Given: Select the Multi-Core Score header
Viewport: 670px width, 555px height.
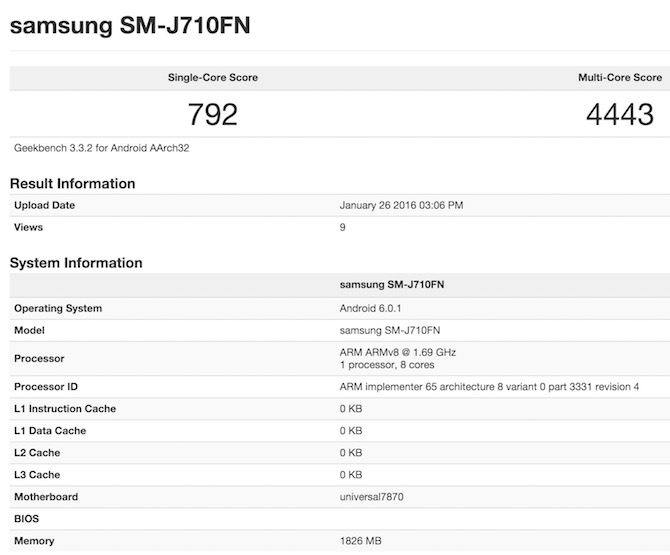Looking at the screenshot, I should click(x=619, y=77).
